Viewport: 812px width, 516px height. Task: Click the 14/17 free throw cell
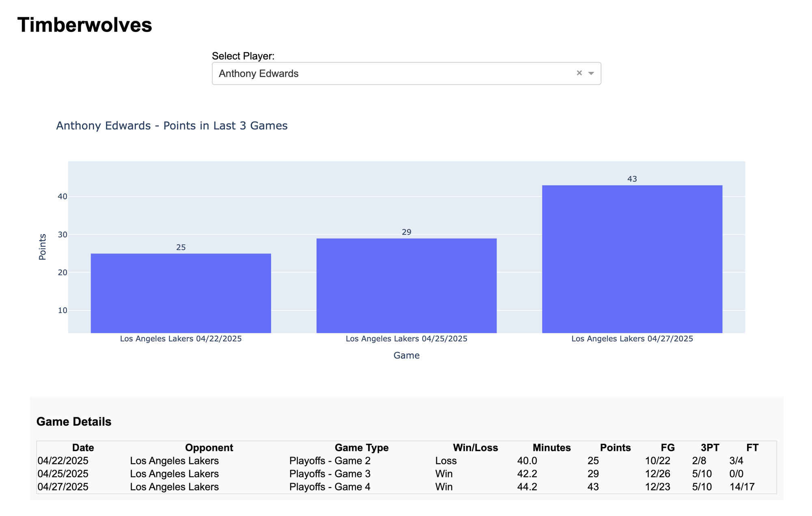[742, 487]
